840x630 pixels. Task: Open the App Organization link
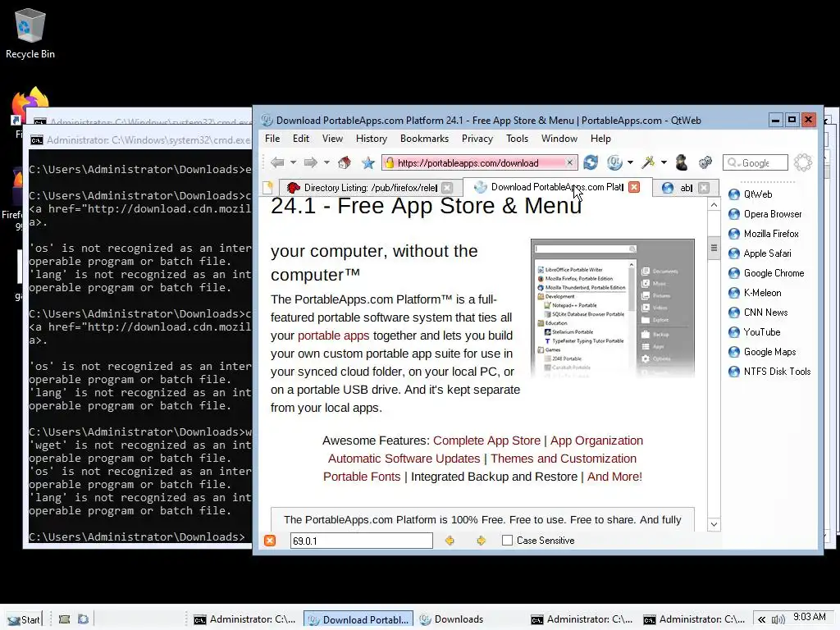pyautogui.click(x=596, y=441)
